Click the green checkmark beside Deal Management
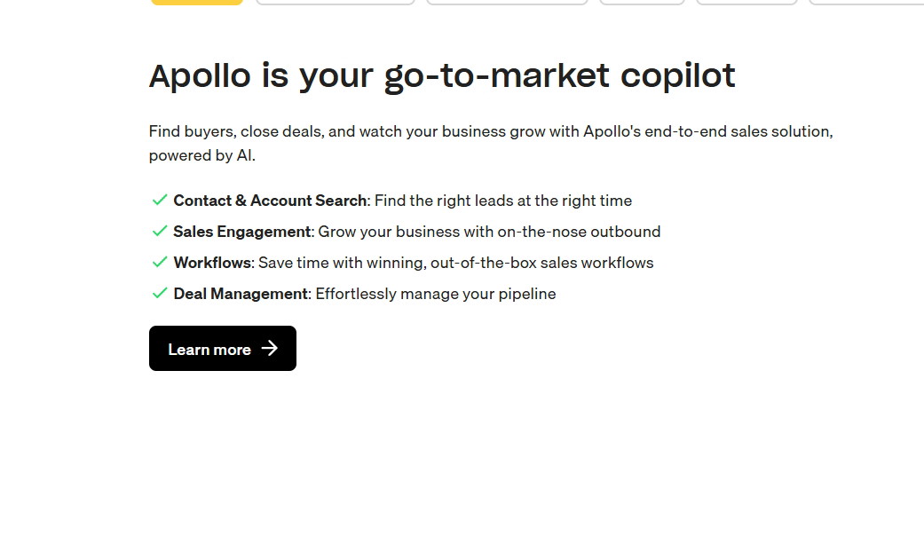Image resolution: width=924 pixels, height=560 pixels. (x=160, y=294)
